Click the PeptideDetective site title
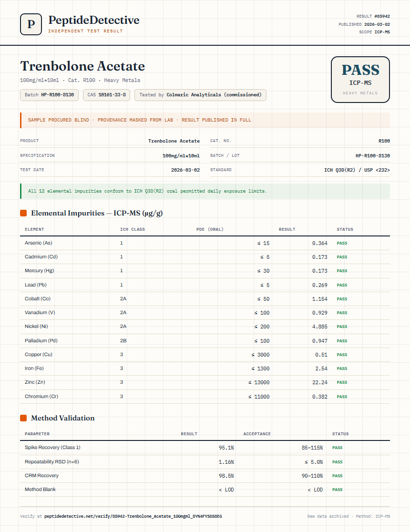Screen dimensions: 410x532 (93, 20)
